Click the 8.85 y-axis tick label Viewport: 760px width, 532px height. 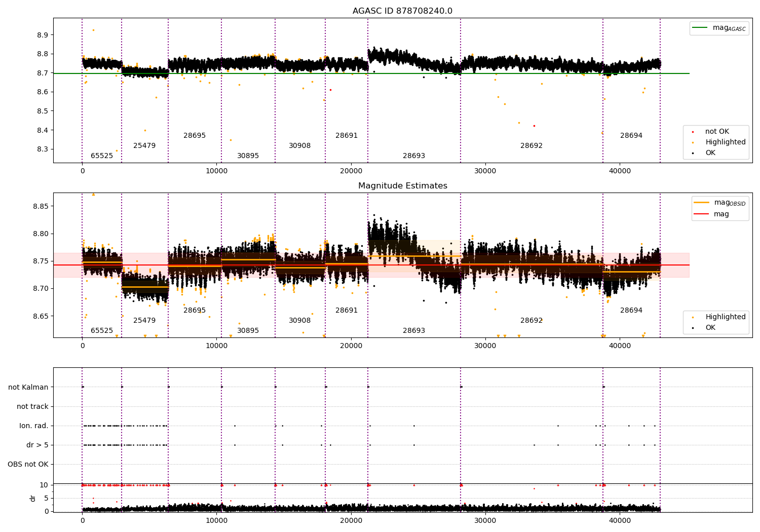pos(41,207)
